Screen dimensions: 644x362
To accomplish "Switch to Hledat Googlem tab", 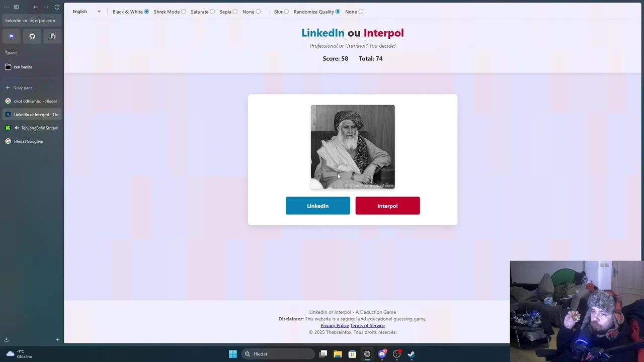I will [x=32, y=141].
